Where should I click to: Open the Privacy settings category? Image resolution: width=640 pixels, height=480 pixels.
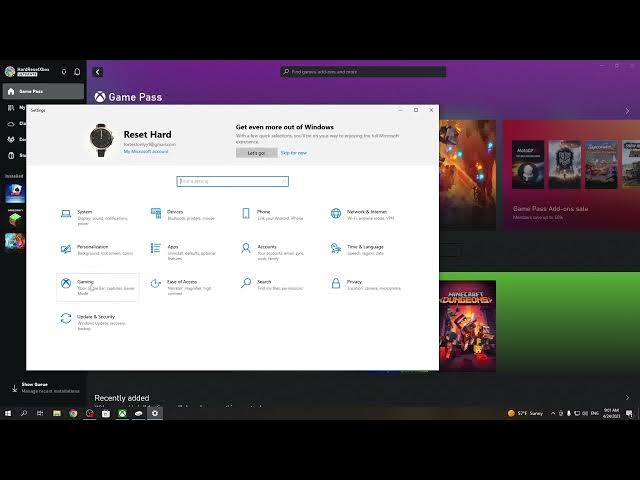tap(367, 285)
